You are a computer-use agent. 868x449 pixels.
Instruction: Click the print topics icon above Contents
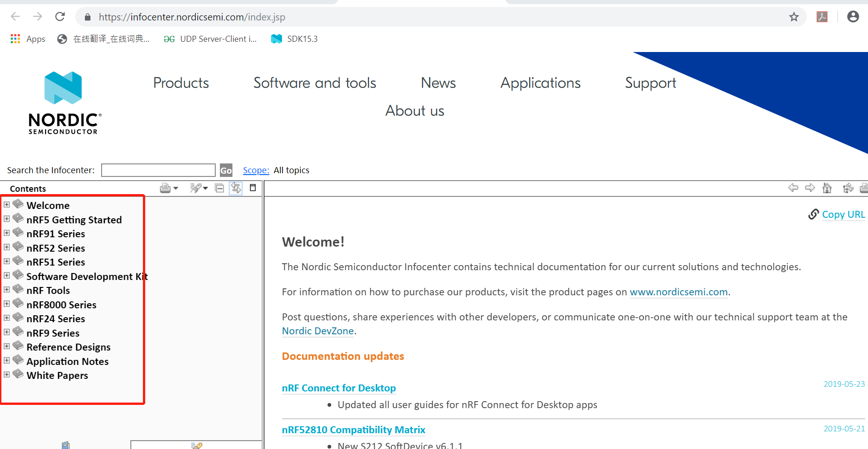tap(165, 188)
